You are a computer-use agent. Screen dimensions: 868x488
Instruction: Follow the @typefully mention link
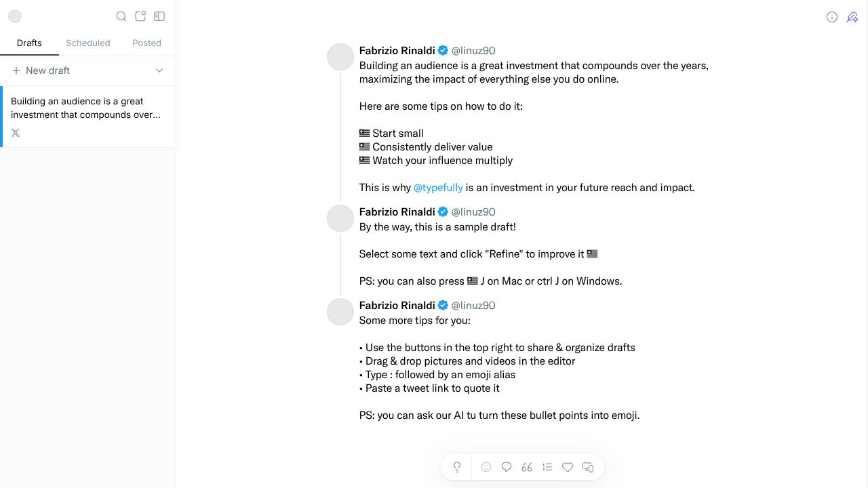(438, 188)
